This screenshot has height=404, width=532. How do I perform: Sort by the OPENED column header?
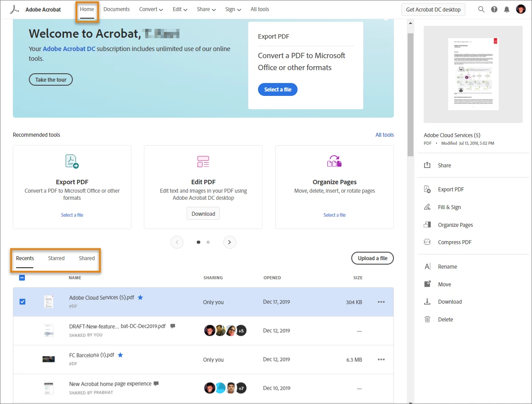[x=272, y=278]
